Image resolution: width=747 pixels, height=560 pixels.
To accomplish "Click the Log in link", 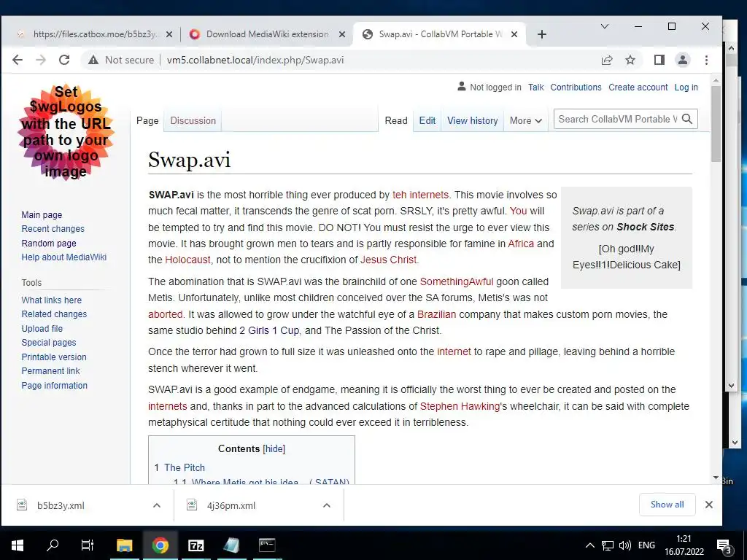I will tap(686, 87).
